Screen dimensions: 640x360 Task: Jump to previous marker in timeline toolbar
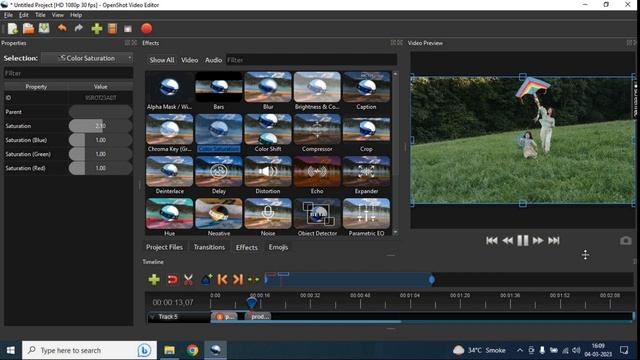[x=222, y=280]
